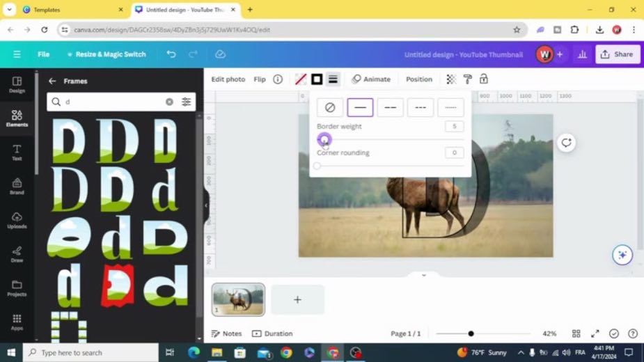The height and width of the screenshot is (362, 644).
Task: Open the Position panel
Action: (x=419, y=79)
